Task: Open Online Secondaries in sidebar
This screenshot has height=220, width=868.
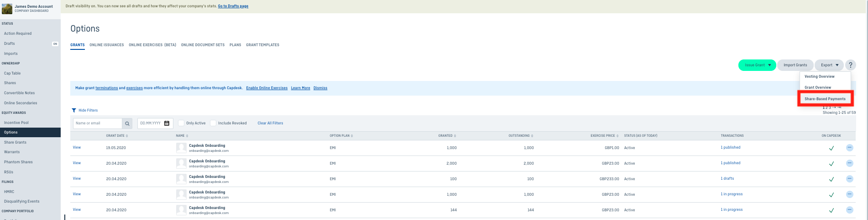Action: (21, 103)
